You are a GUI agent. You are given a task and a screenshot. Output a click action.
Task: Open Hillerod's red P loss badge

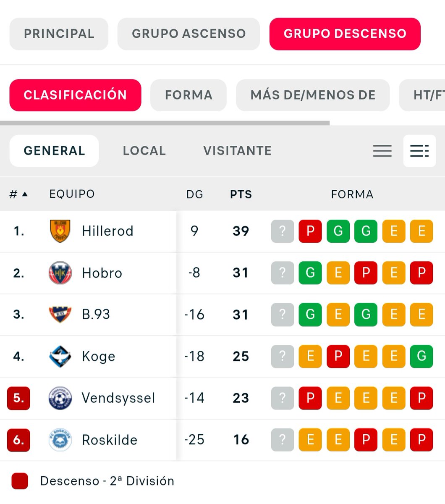pos(310,231)
